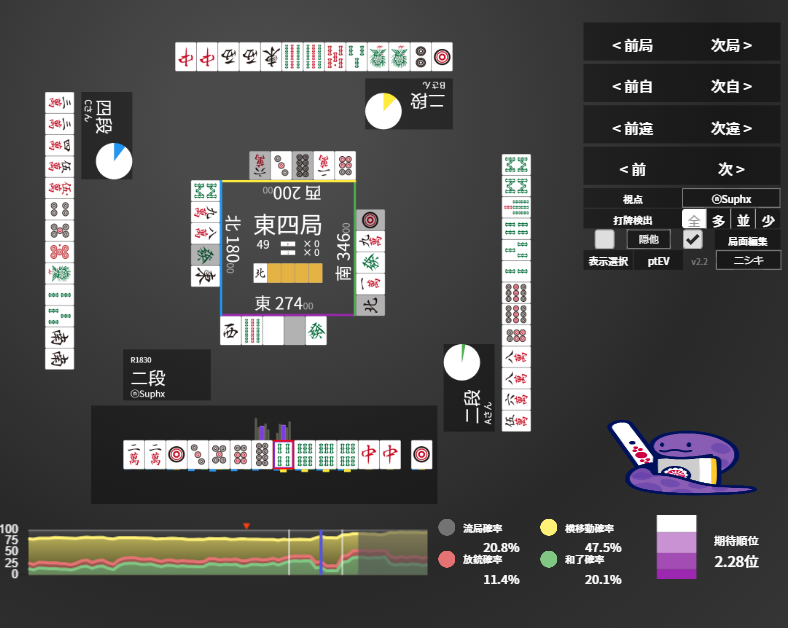Step forward with the 次＞ button

[x=731, y=170]
